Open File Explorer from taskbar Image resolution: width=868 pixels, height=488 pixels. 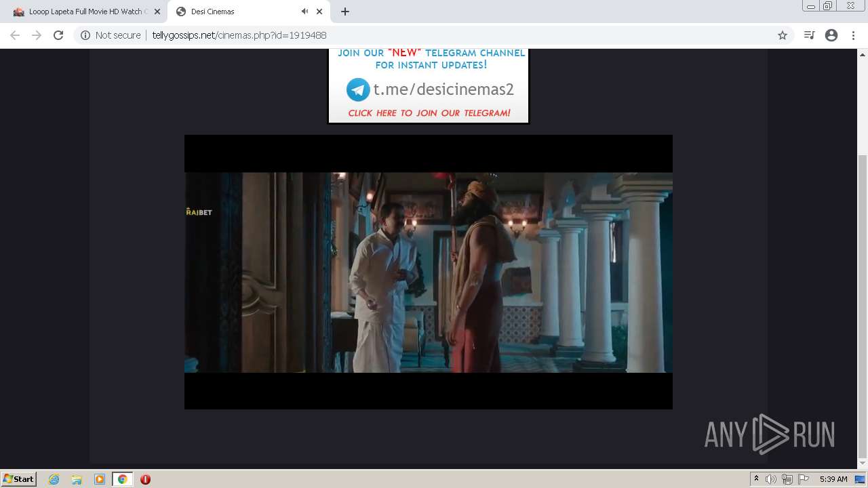click(77, 479)
